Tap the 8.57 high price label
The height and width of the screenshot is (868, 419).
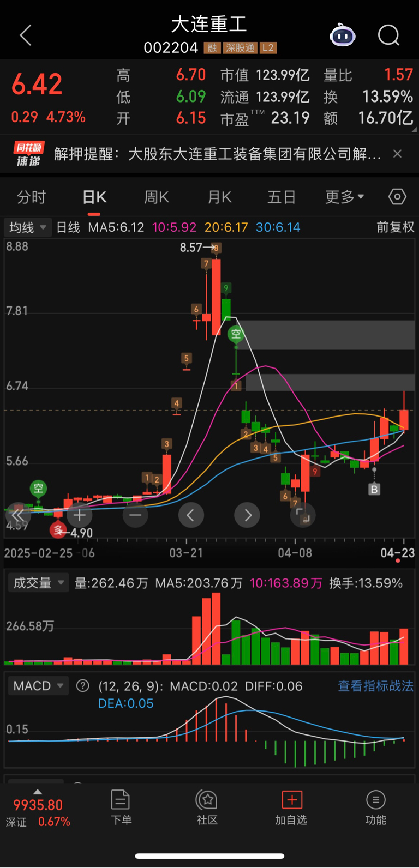tap(191, 248)
